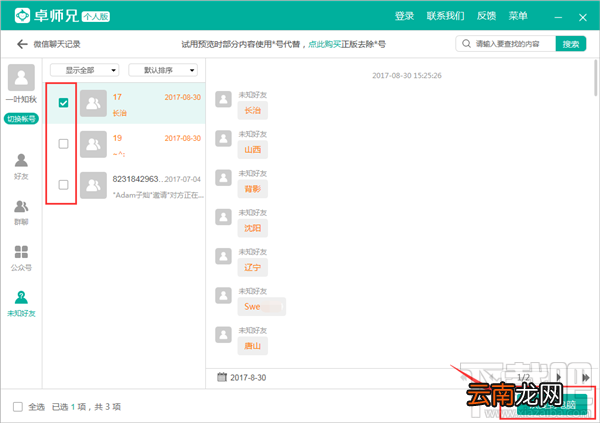Click the 卓师兄 logo icon

pyautogui.click(x=22, y=16)
